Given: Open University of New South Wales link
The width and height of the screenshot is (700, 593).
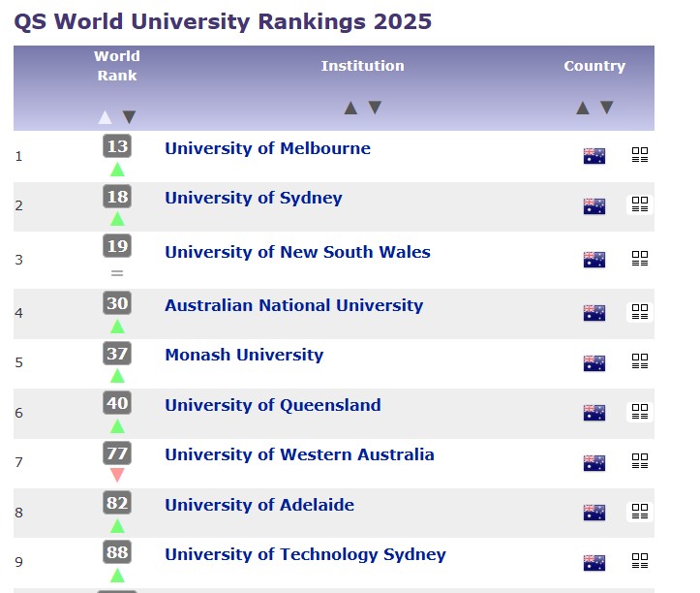Looking at the screenshot, I should point(297,252).
